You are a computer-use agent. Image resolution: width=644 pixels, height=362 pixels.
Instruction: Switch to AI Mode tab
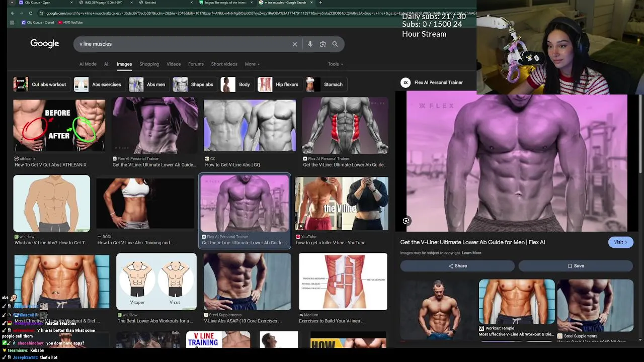coord(88,64)
